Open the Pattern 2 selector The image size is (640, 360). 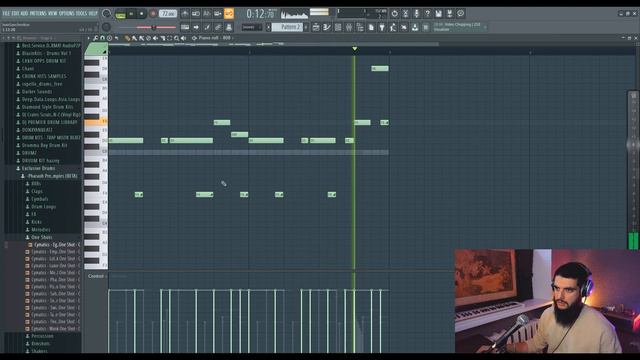[x=287, y=27]
